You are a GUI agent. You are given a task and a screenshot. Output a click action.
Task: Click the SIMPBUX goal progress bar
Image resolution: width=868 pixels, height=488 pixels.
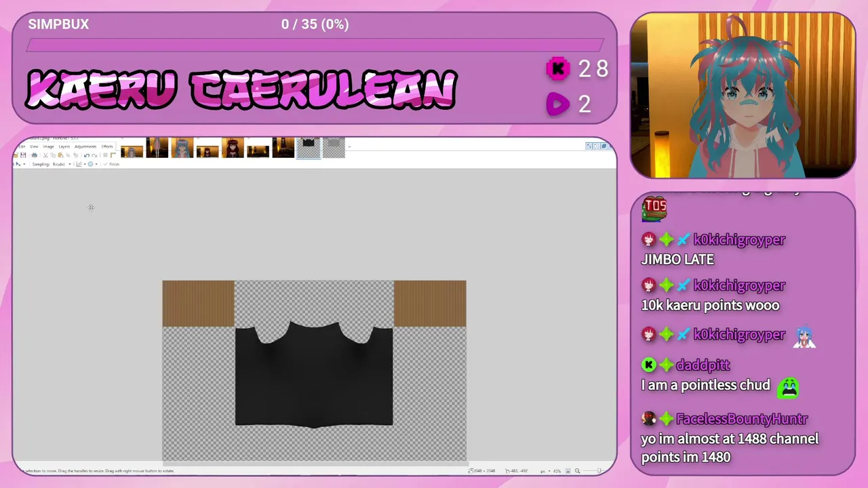[315, 45]
